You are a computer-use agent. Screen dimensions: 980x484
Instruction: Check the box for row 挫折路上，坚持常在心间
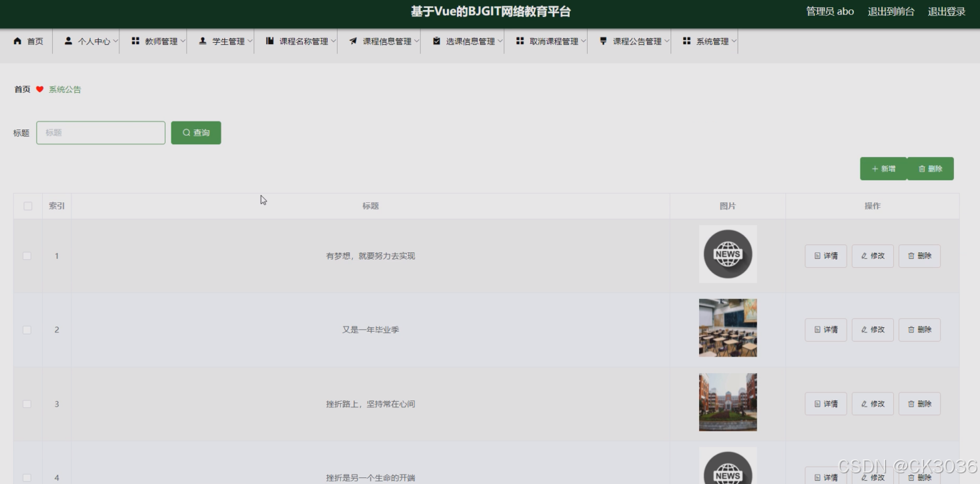(x=27, y=404)
